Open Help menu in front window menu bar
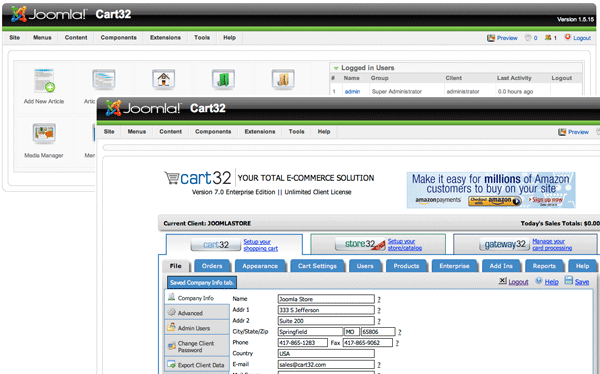Screen dimensions: 600x374 point(324,131)
